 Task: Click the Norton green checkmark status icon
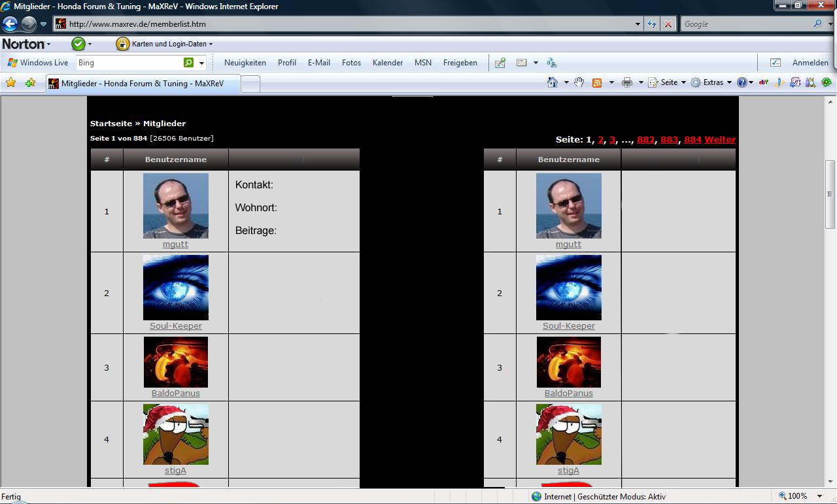tap(78, 44)
